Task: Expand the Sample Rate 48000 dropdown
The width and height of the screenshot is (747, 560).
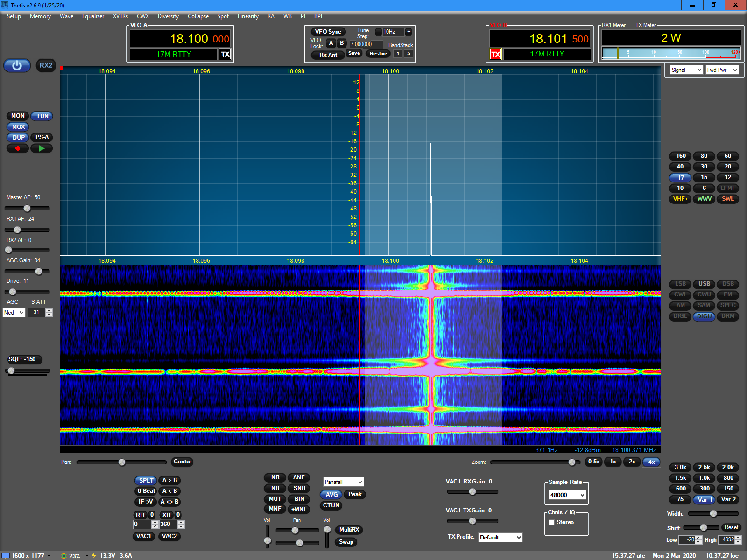Action: point(567,495)
